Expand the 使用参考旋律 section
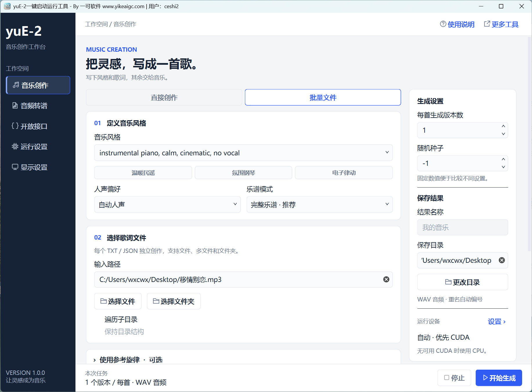The width and height of the screenshot is (532, 392). click(128, 360)
